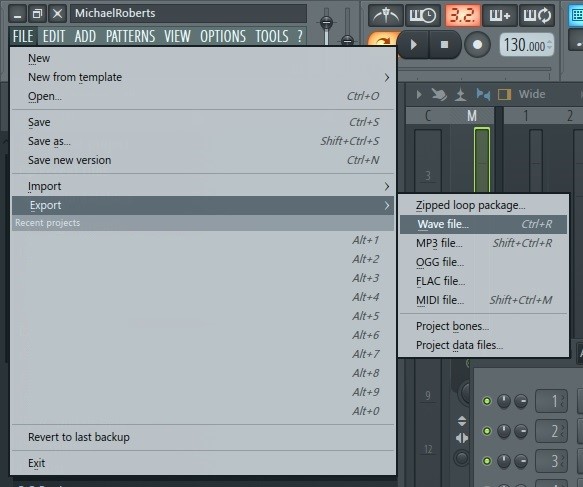Click the master track green level meter
Viewport: 583px width, 487px height.
point(482,160)
